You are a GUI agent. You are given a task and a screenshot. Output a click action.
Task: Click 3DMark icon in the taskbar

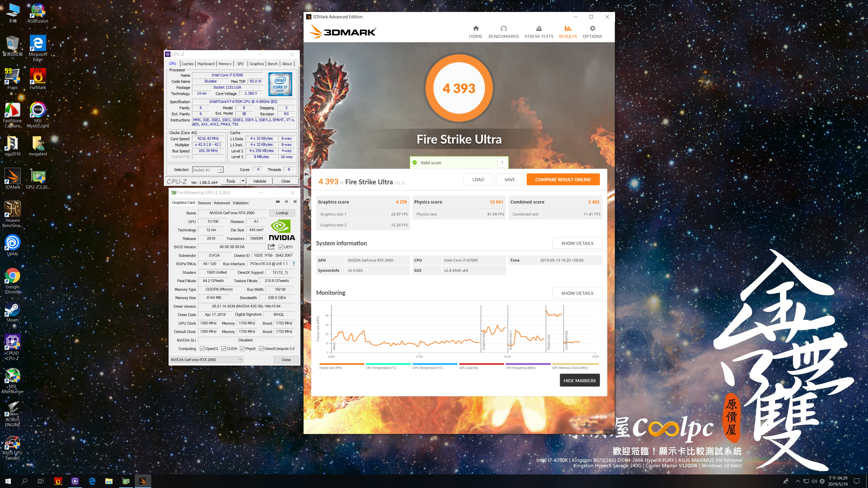pos(143,481)
